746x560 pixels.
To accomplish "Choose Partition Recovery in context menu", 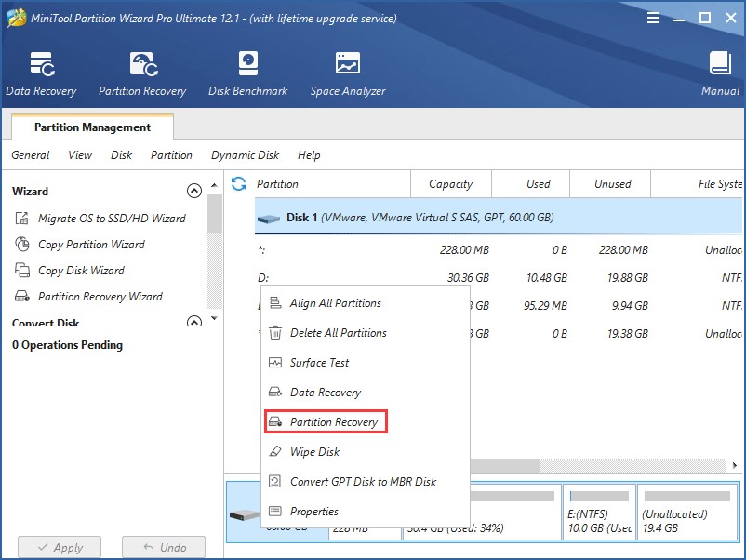I will 333,422.
